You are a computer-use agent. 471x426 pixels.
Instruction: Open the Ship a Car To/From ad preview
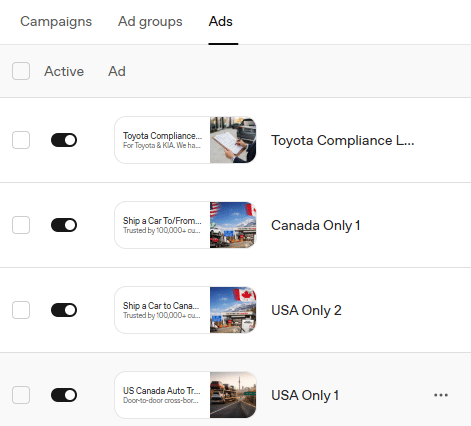(x=185, y=225)
